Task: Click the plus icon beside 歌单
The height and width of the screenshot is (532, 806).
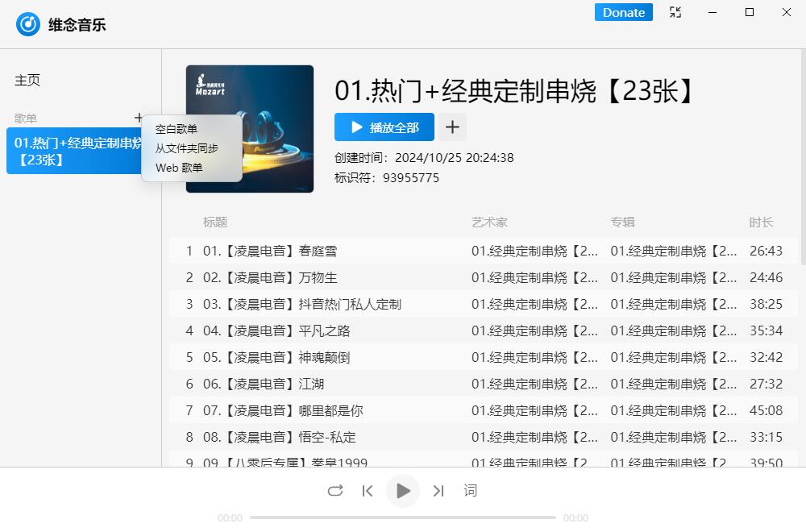Action: point(139,118)
